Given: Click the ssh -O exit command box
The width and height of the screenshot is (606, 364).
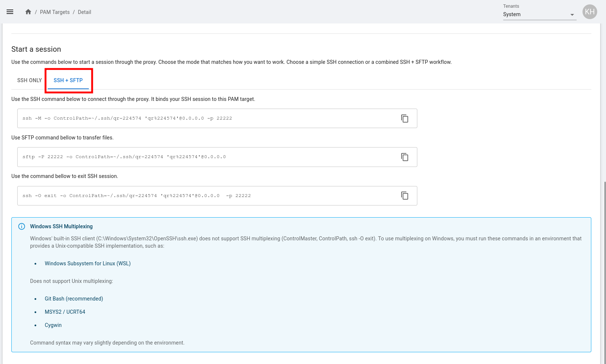Looking at the screenshot, I should pos(206,196).
